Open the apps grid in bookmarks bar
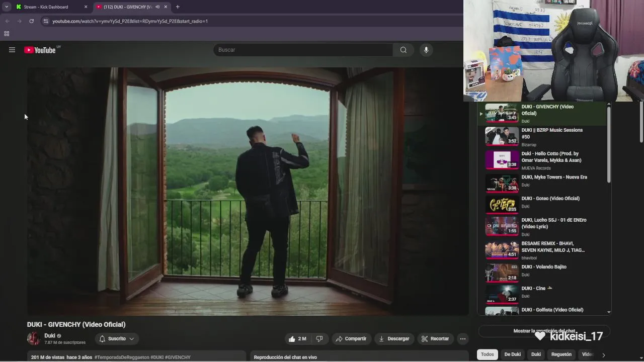 pos(7,34)
